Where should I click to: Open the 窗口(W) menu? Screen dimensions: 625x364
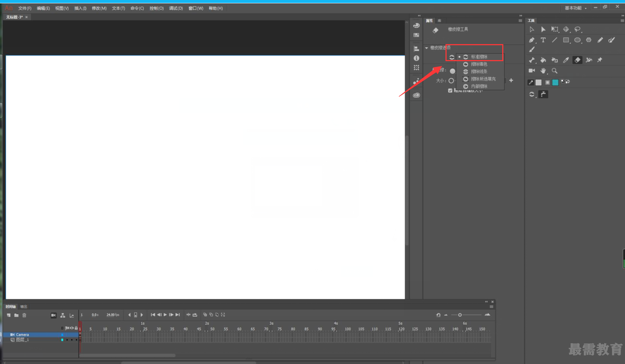[196, 8]
